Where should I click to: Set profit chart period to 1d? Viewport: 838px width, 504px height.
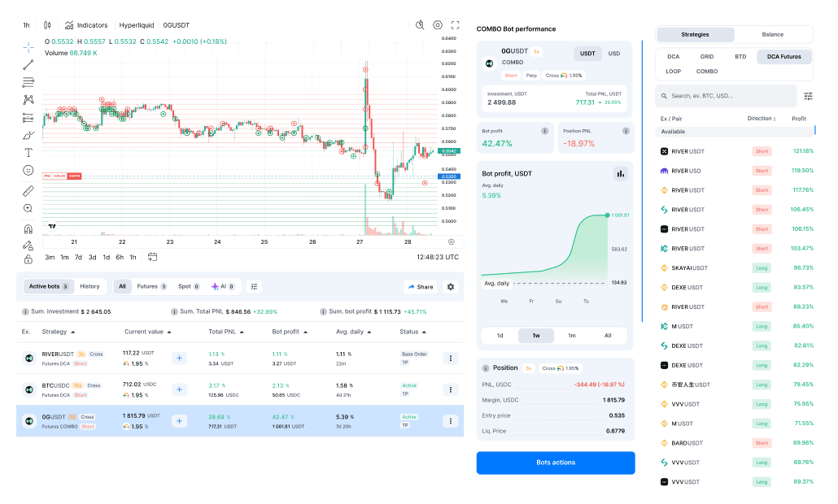[500, 336]
